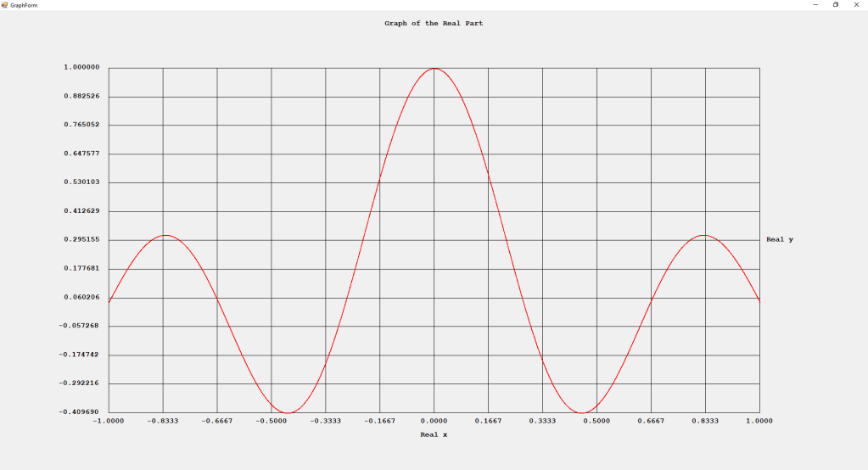Click the -0.057268 y-axis tick label
The width and height of the screenshot is (868, 470).
click(x=81, y=326)
